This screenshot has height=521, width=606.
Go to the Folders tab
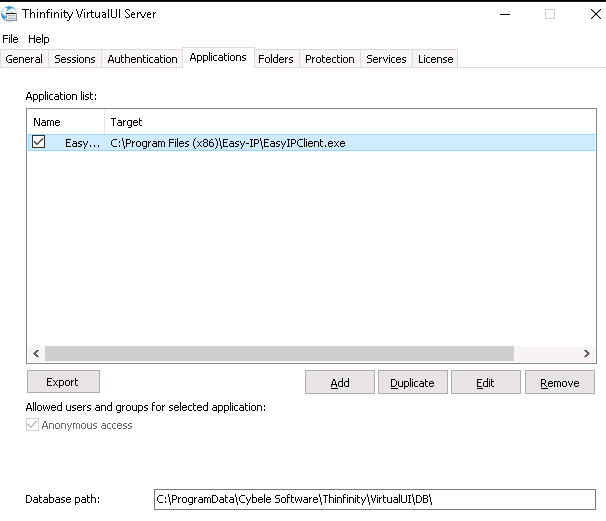(276, 59)
